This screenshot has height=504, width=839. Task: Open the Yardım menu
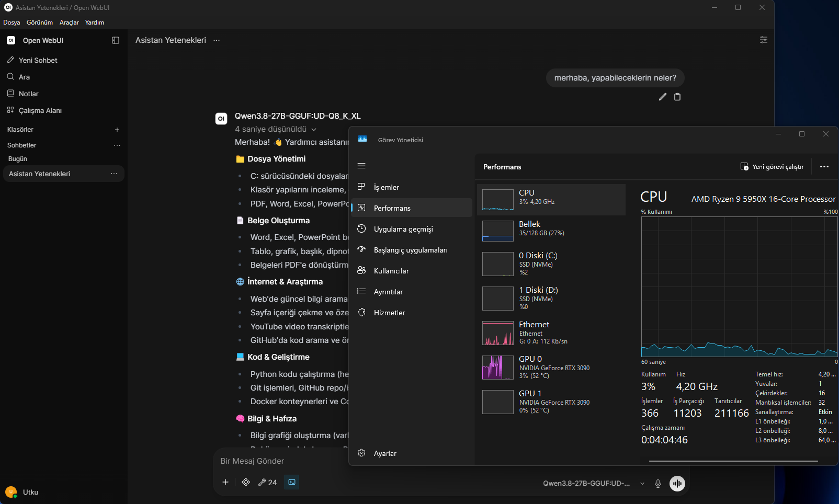[x=95, y=22]
